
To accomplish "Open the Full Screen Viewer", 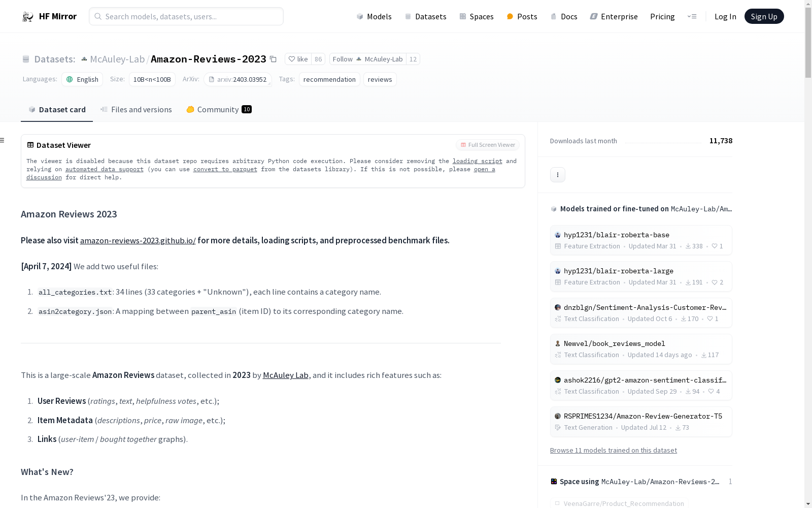I will (488, 145).
